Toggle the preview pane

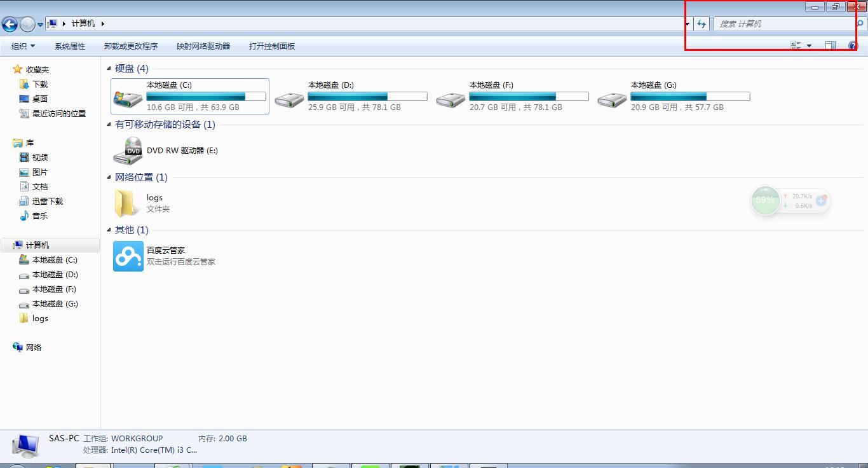(x=830, y=46)
